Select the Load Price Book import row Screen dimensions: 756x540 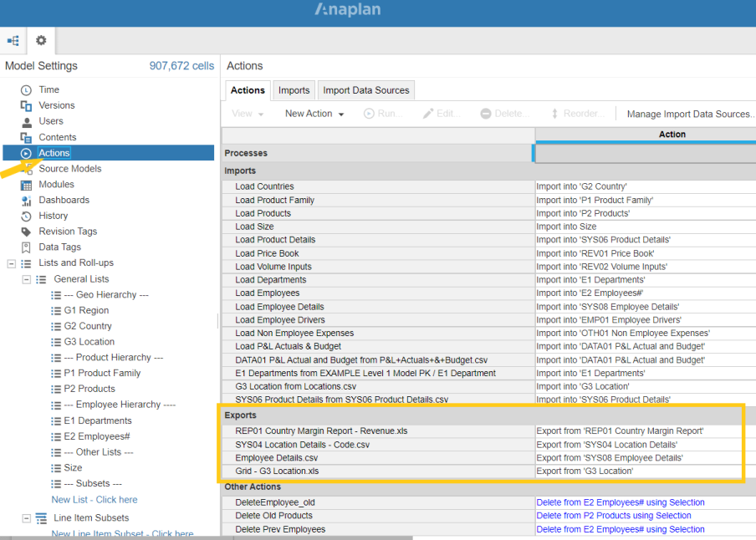tap(379, 253)
